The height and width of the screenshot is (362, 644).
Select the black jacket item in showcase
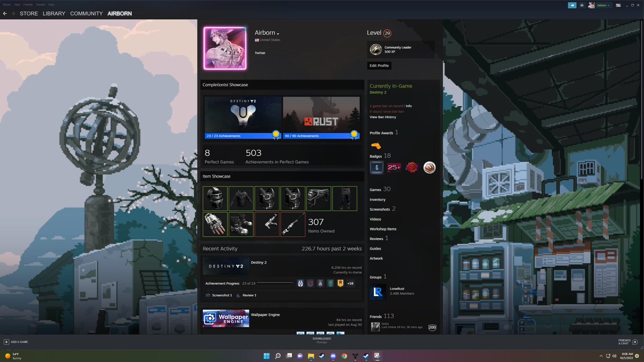click(x=241, y=198)
